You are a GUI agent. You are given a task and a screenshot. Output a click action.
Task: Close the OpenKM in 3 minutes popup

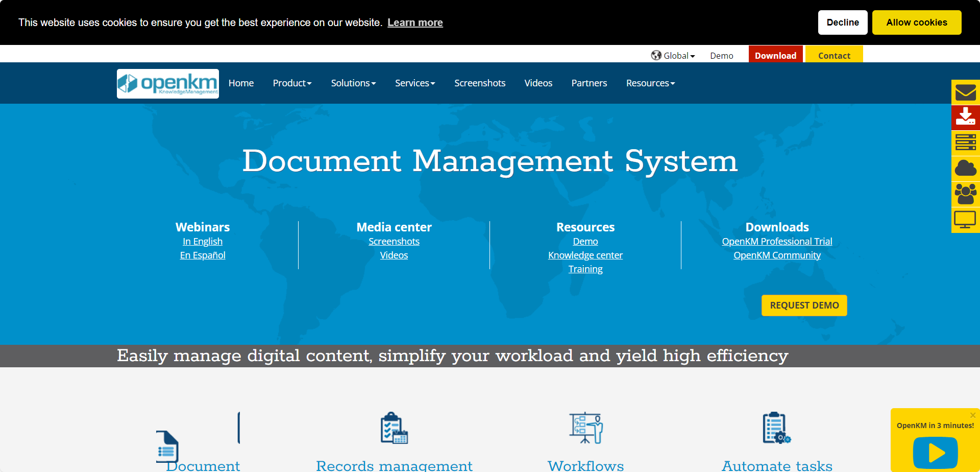[x=973, y=415]
